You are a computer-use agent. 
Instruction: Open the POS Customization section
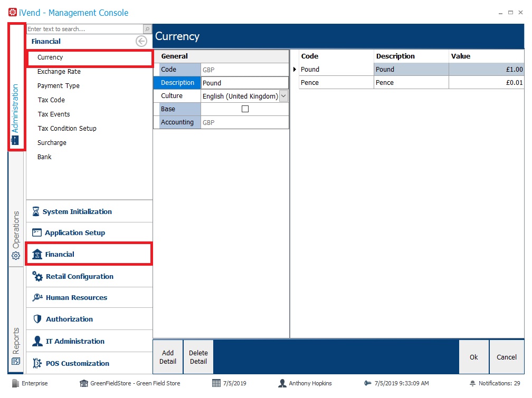tap(90, 363)
